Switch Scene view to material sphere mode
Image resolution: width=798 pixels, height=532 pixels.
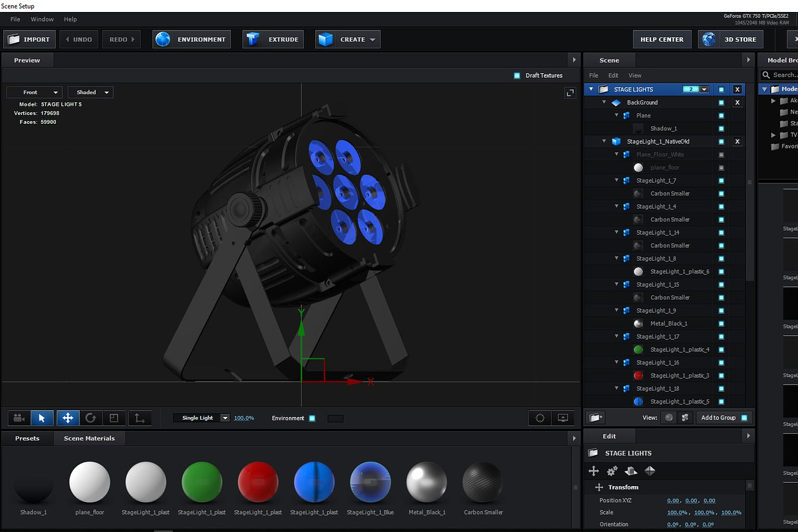(669, 418)
